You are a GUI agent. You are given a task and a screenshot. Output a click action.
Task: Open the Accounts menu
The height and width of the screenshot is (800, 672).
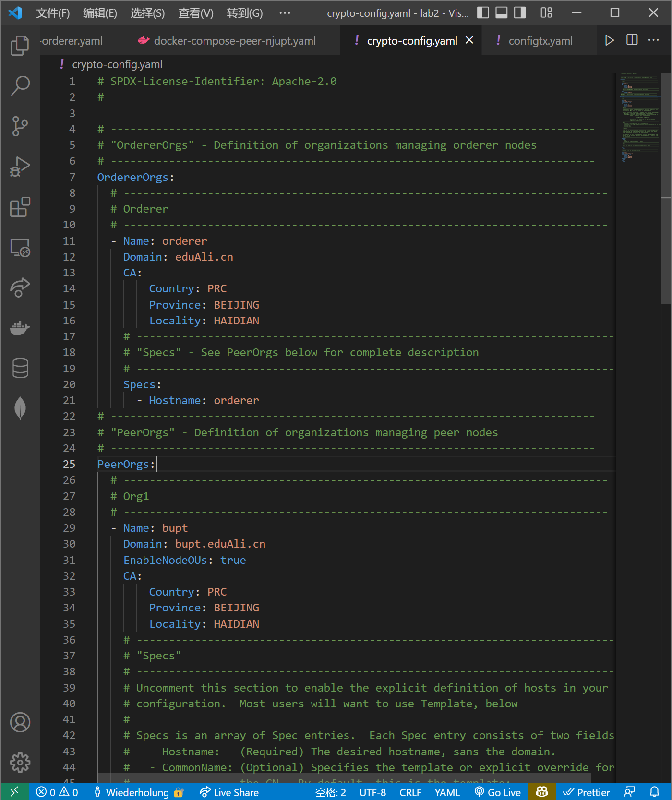point(20,722)
